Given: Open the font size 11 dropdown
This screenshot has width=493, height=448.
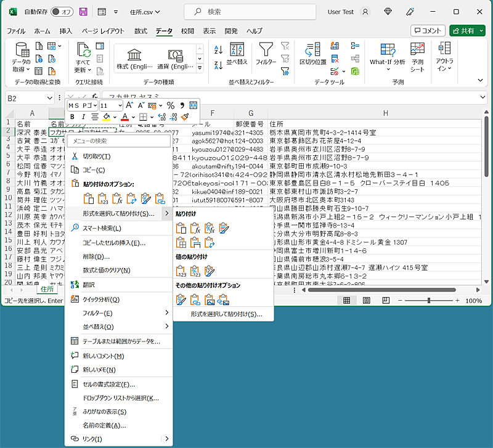Looking at the screenshot, I should 120,105.
